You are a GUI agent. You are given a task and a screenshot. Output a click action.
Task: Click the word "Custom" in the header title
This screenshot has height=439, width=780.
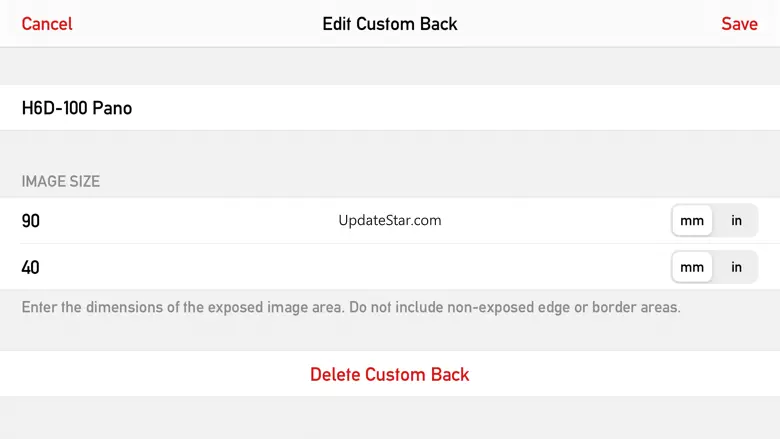pyautogui.click(x=389, y=24)
